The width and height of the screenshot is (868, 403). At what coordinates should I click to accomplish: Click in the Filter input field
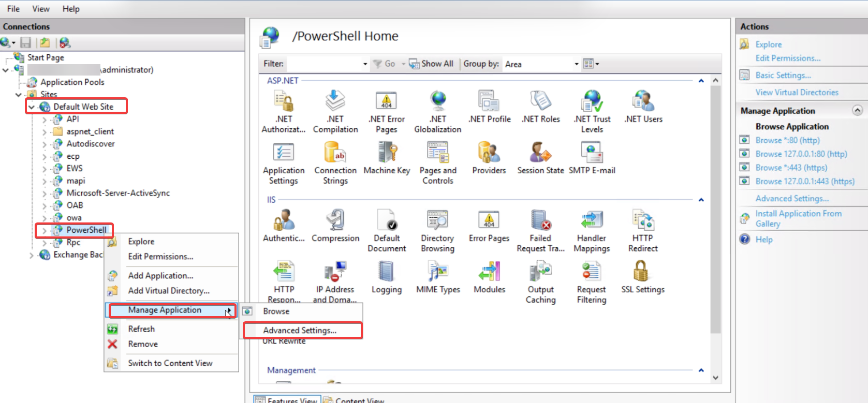tap(324, 64)
